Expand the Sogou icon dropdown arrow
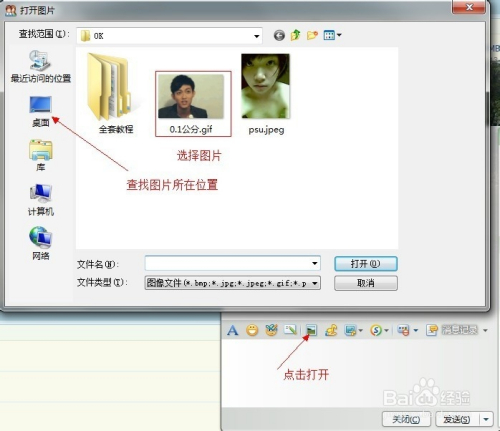500x431 pixels. (x=386, y=331)
